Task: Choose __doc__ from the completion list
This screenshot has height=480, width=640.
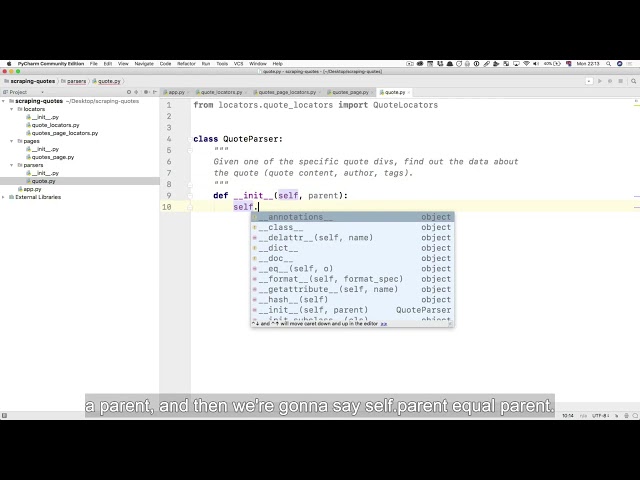Action: [x=352, y=258]
